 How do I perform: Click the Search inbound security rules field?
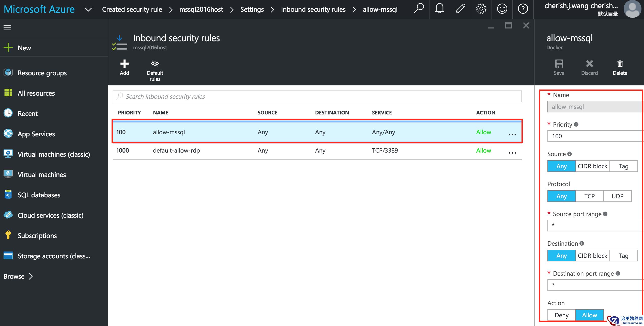point(317,96)
